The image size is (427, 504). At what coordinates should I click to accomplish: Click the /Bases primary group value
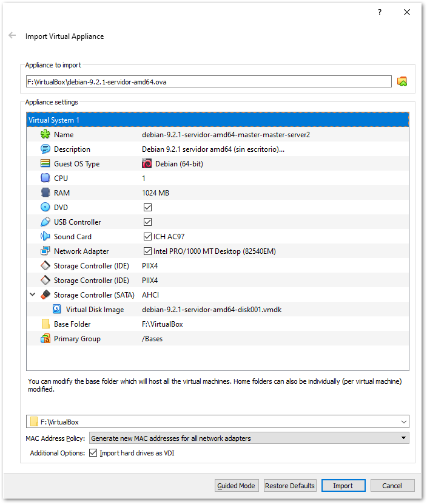[152, 339]
